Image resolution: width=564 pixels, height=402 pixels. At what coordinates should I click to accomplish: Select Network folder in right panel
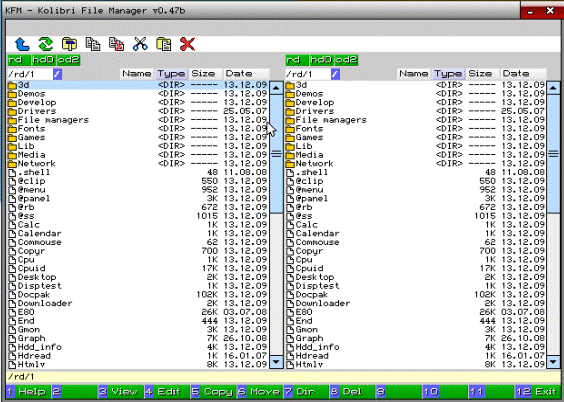click(x=415, y=164)
